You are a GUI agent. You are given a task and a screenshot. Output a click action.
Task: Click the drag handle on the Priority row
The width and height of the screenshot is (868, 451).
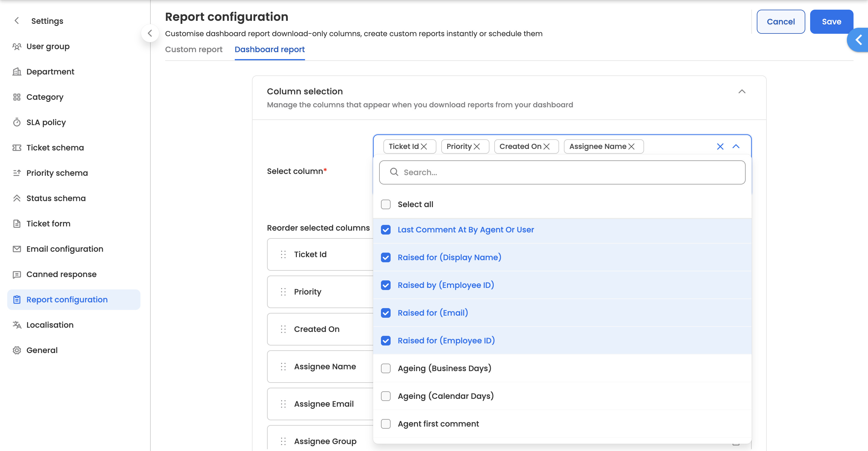click(283, 292)
